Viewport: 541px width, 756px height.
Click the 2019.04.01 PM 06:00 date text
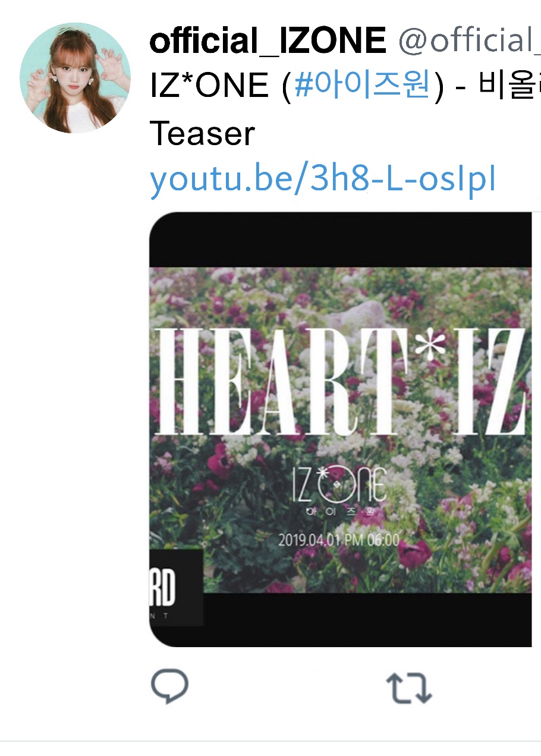point(339,541)
